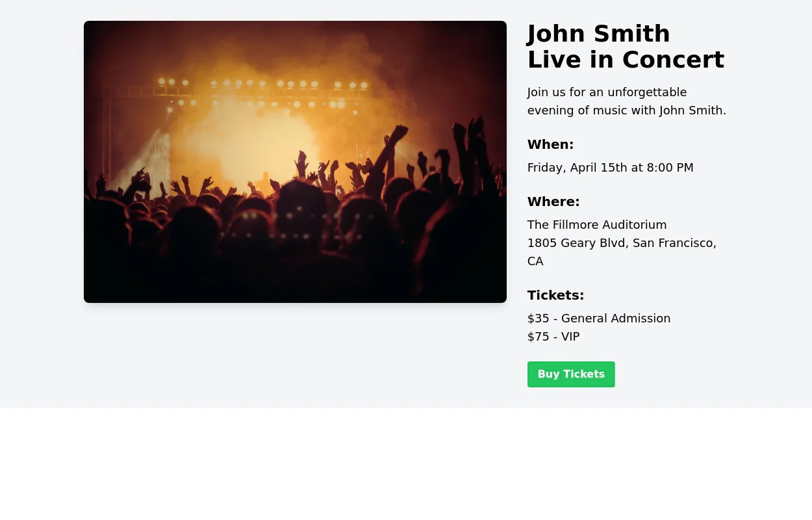Select the "Live in Concert" heading line
Screen dimensions: 812x520
tap(625, 60)
